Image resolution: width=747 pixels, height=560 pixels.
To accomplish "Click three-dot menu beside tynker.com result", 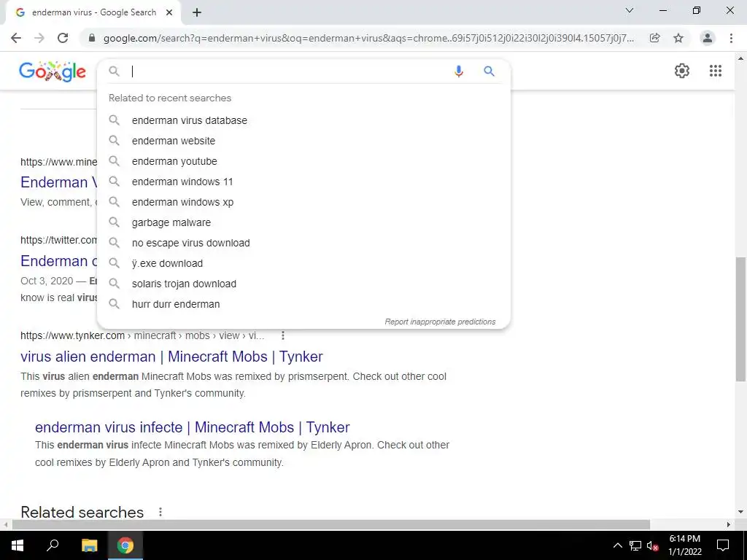I will [282, 335].
